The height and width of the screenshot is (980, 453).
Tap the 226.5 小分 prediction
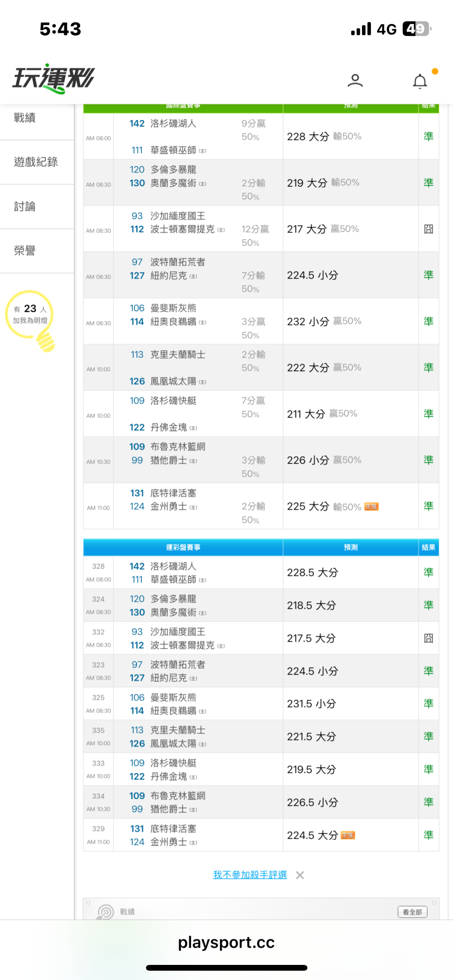point(312,802)
